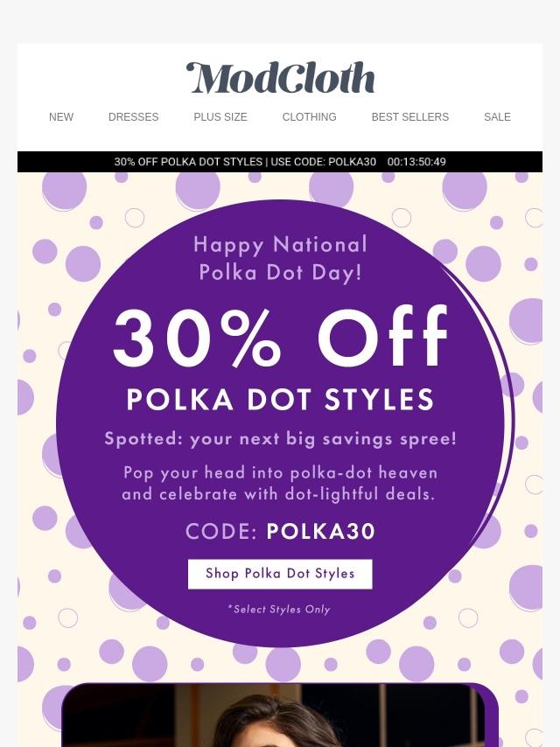Viewport: 560px width, 747px height.
Task: Open the BEST SELLERS link
Action: click(x=410, y=116)
